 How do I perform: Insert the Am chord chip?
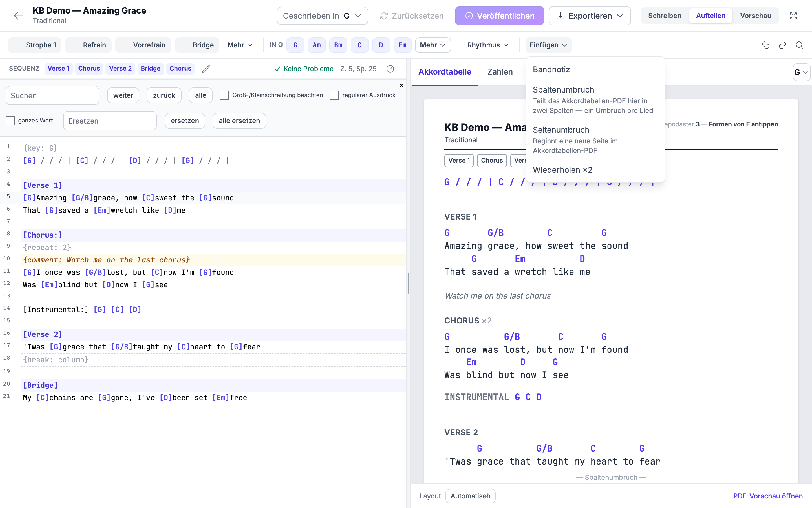(317, 45)
